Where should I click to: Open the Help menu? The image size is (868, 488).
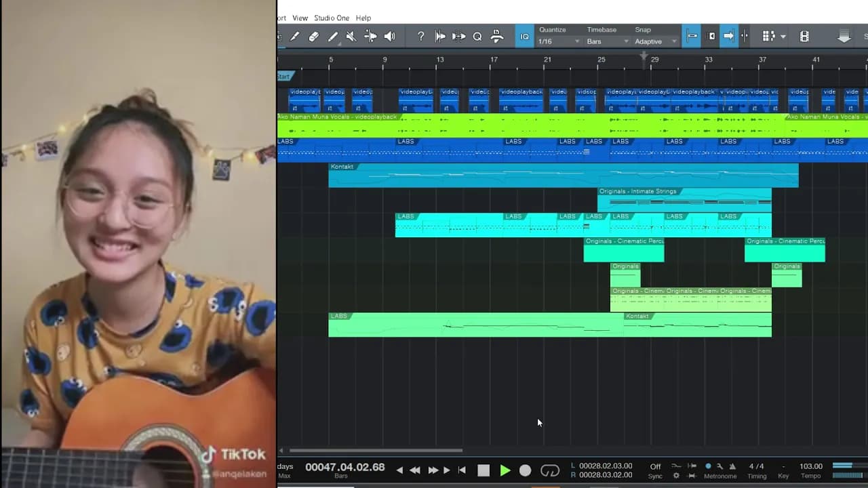click(363, 18)
